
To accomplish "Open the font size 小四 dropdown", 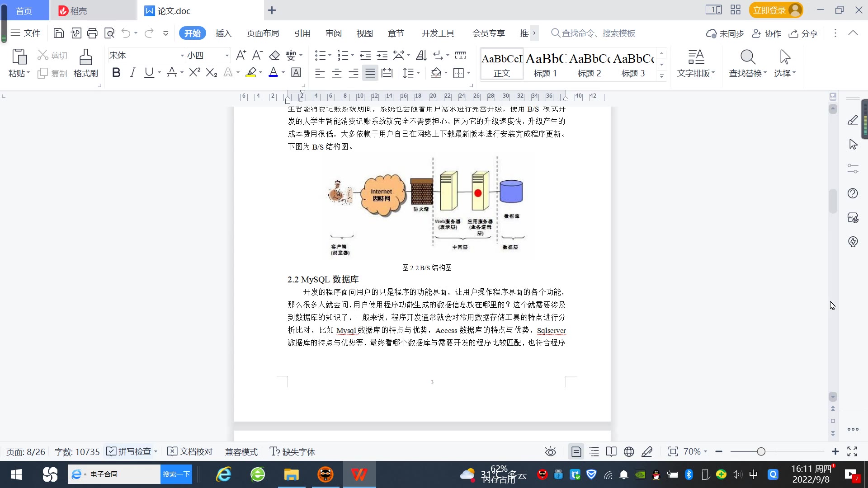I will click(x=227, y=56).
